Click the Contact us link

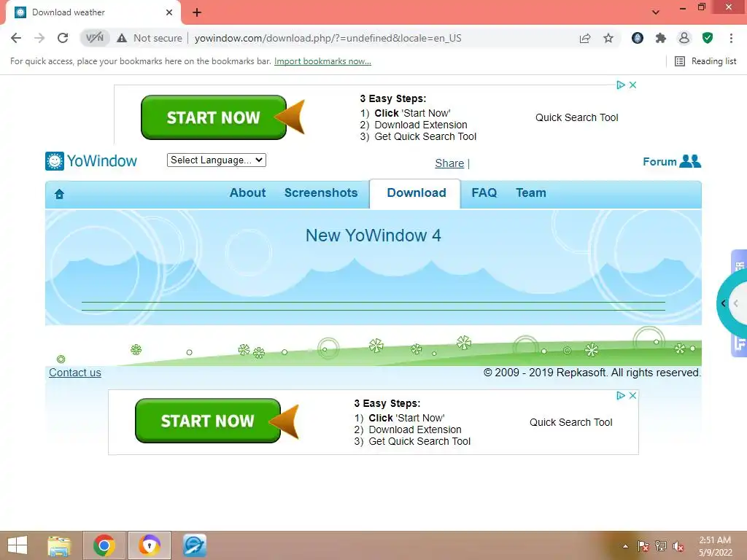point(75,373)
